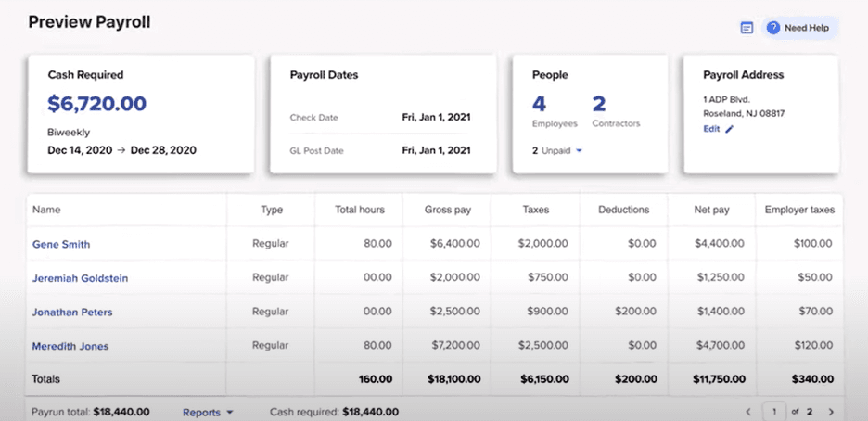The height and width of the screenshot is (421, 868).
Task: Click the Deductions column header
Action: tap(623, 210)
